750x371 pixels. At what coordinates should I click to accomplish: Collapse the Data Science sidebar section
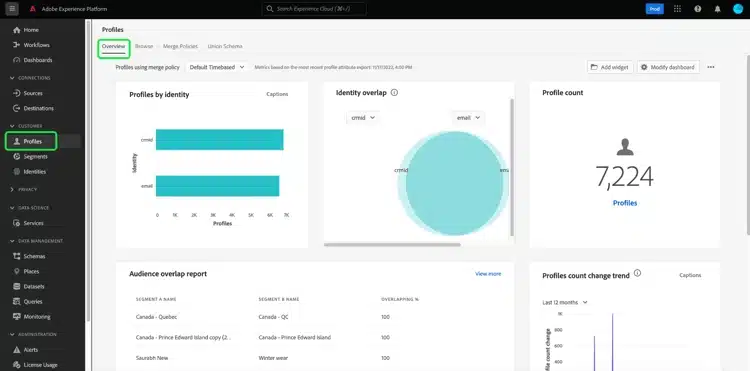coord(30,208)
